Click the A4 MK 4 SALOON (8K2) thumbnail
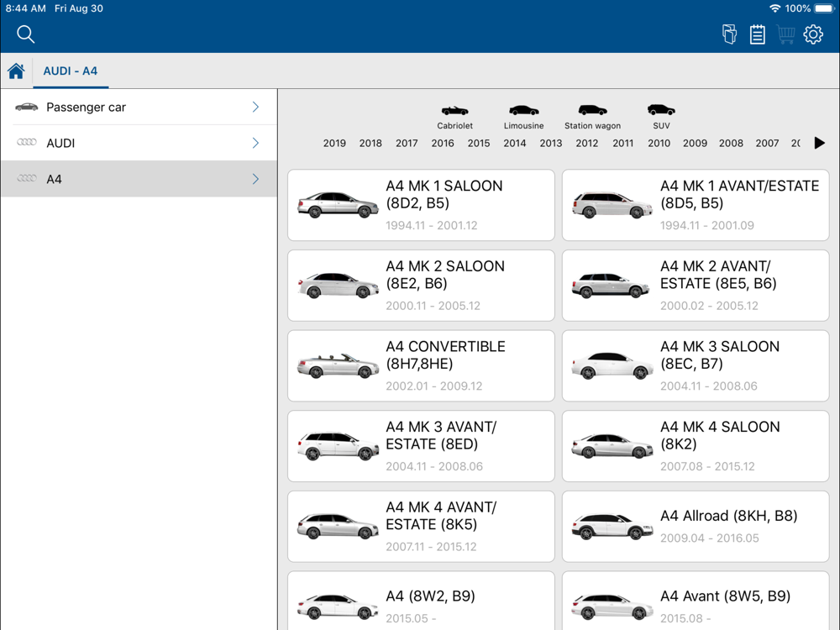Screen dimensions: 840x630 (x=612, y=446)
